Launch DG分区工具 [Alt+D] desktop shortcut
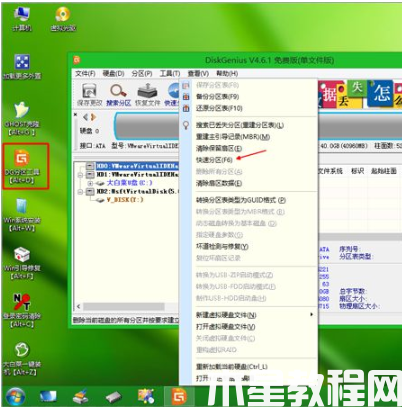This screenshot has height=407, width=402. 22,166
